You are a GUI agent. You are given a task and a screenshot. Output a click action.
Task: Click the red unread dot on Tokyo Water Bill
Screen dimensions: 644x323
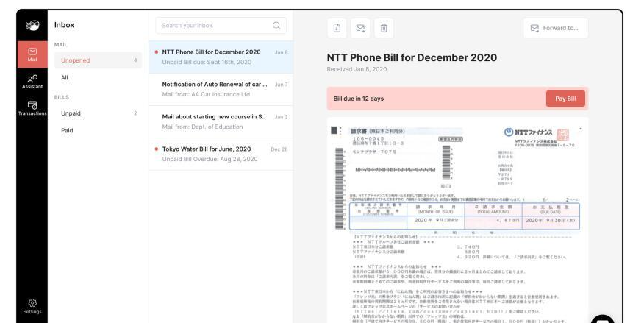[x=157, y=149]
